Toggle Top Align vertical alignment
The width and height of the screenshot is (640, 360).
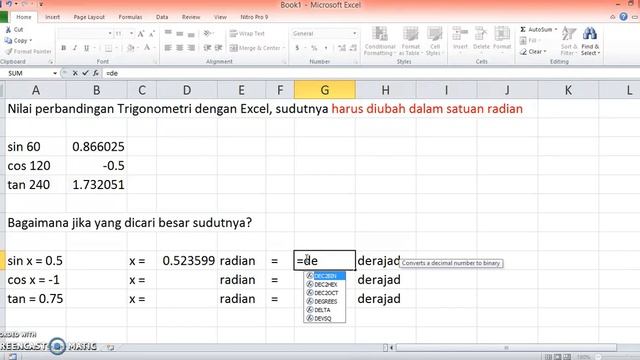coord(168,33)
